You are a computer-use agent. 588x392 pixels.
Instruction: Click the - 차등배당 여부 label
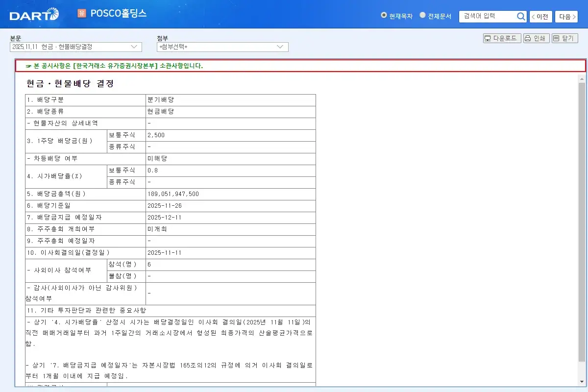click(52, 159)
